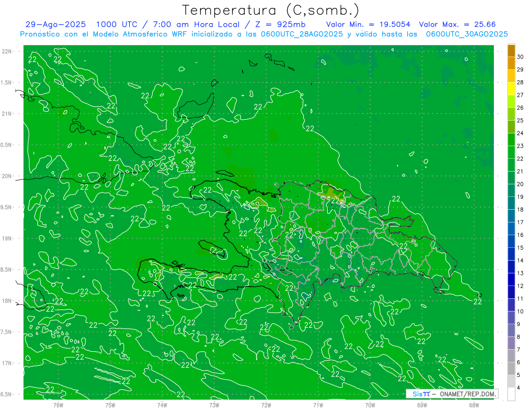This screenshot has height=411, width=532.
Task: Click the legend scale label 12
Action: 520,286
